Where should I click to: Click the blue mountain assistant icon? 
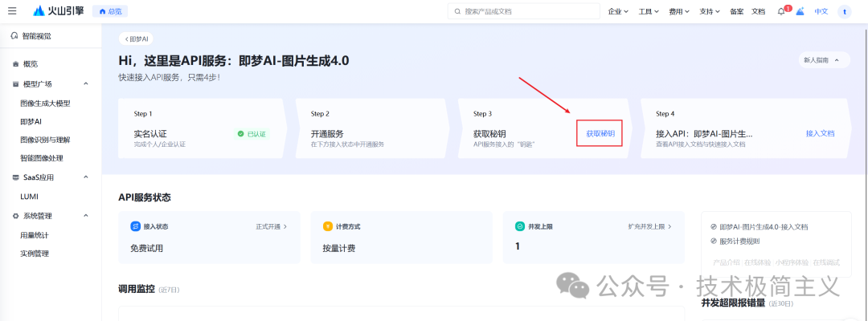click(800, 11)
